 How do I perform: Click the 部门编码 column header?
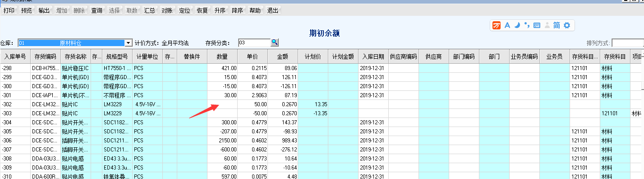click(464, 57)
